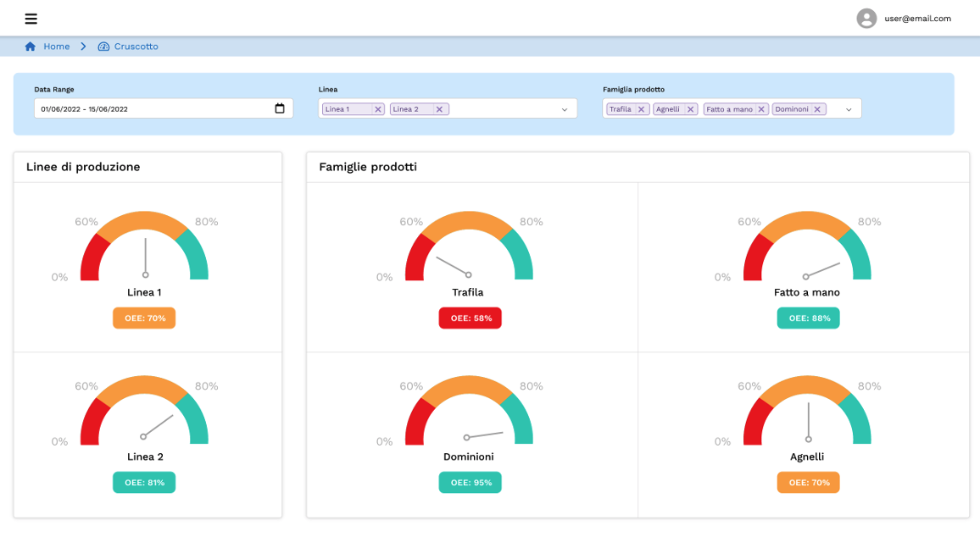The width and height of the screenshot is (980, 548).
Task: Remove the Agnelli filter tag
Action: (691, 109)
